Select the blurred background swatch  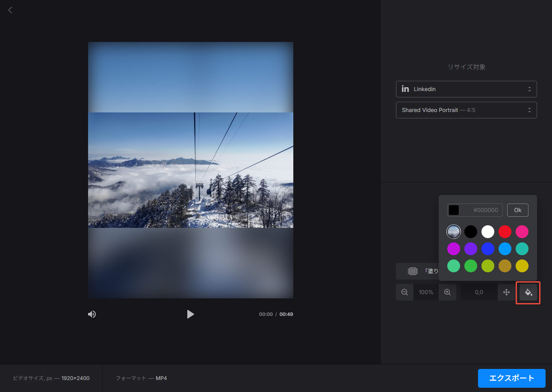tap(454, 232)
